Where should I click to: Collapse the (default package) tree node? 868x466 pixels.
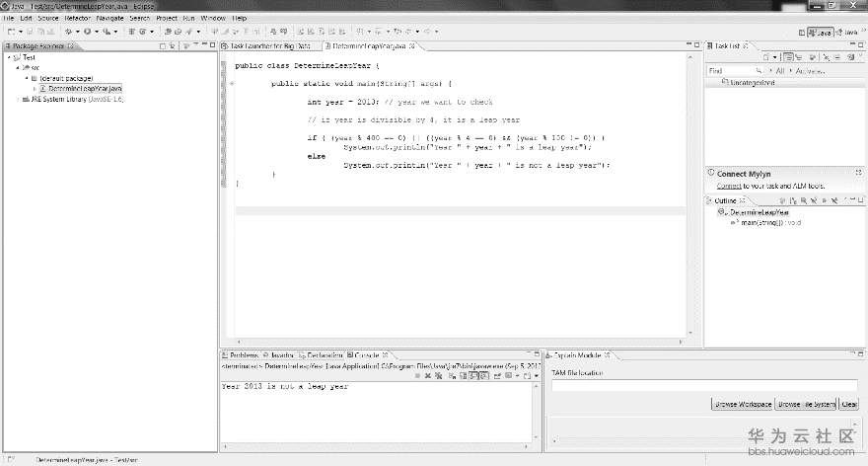[x=27, y=78]
